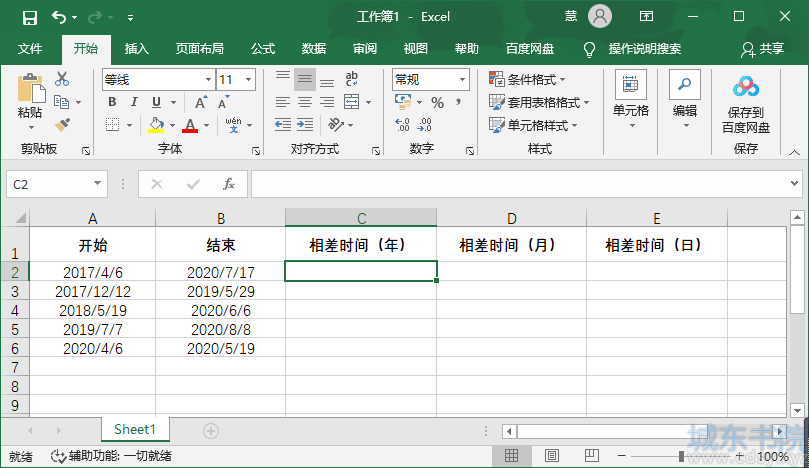Apply the yellow fill color bucket
This screenshot has height=468, width=809.
pos(156,125)
